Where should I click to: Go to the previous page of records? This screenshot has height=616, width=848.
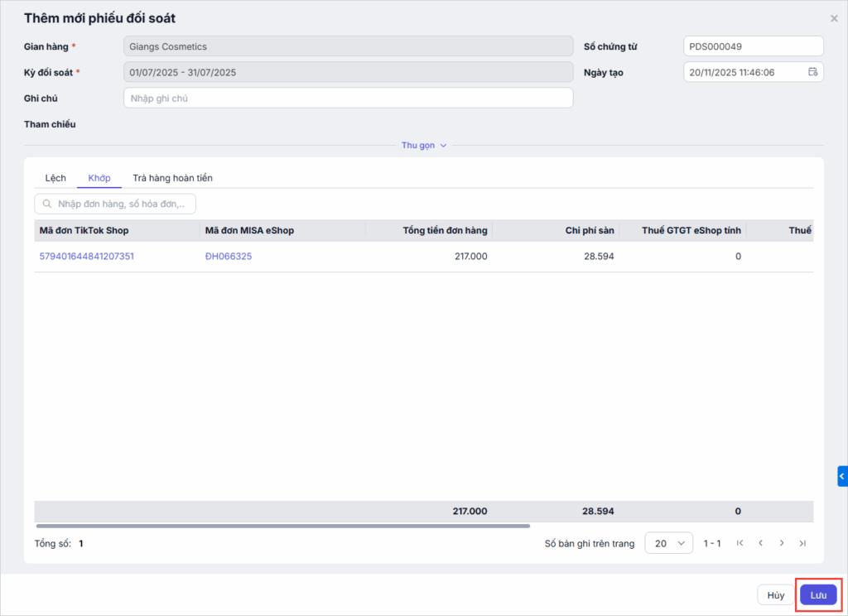click(x=760, y=543)
